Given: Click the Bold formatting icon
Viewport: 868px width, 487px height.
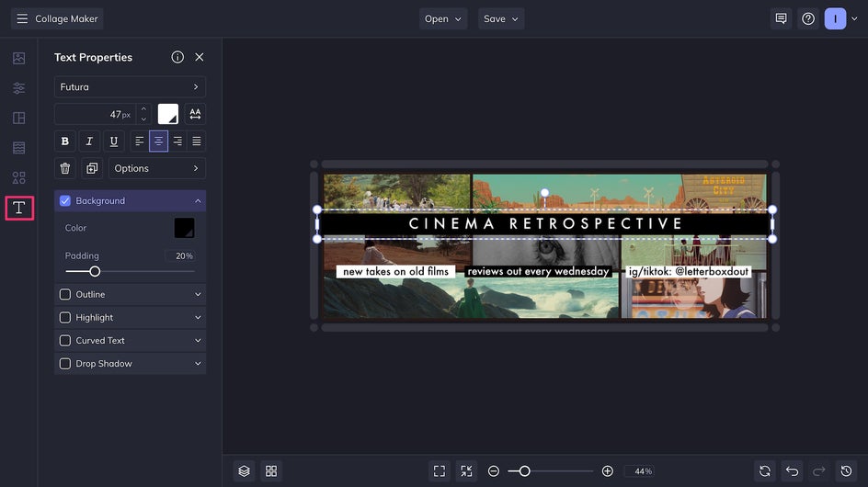Looking at the screenshot, I should pyautogui.click(x=65, y=142).
